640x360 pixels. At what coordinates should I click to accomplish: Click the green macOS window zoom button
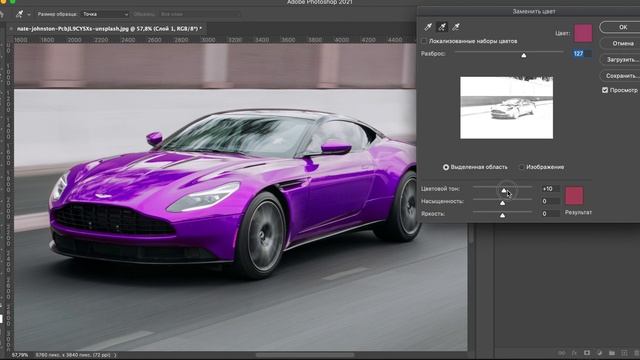pos(12,2)
